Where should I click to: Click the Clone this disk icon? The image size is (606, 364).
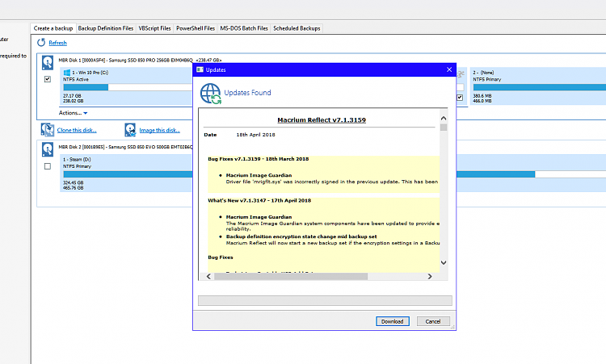tap(48, 130)
